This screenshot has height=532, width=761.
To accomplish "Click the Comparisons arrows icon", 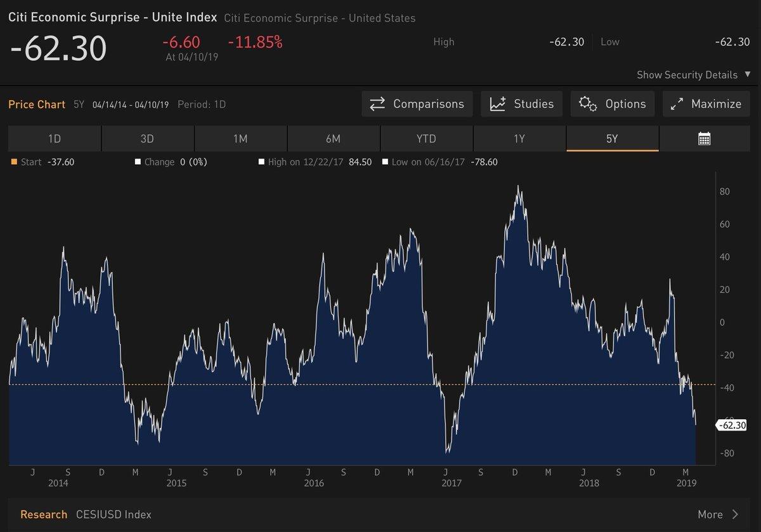I will pos(378,104).
